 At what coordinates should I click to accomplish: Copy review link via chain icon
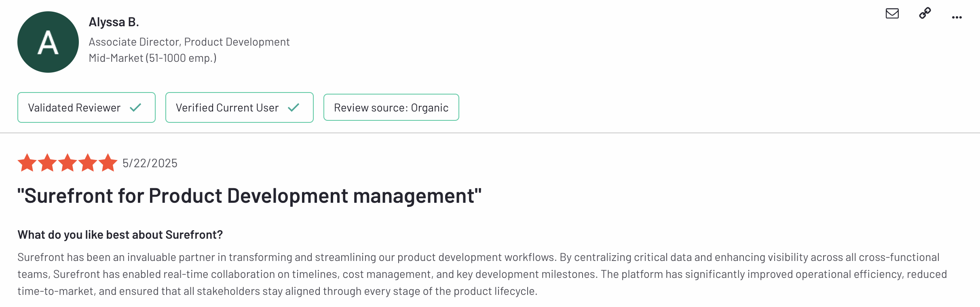(x=925, y=13)
